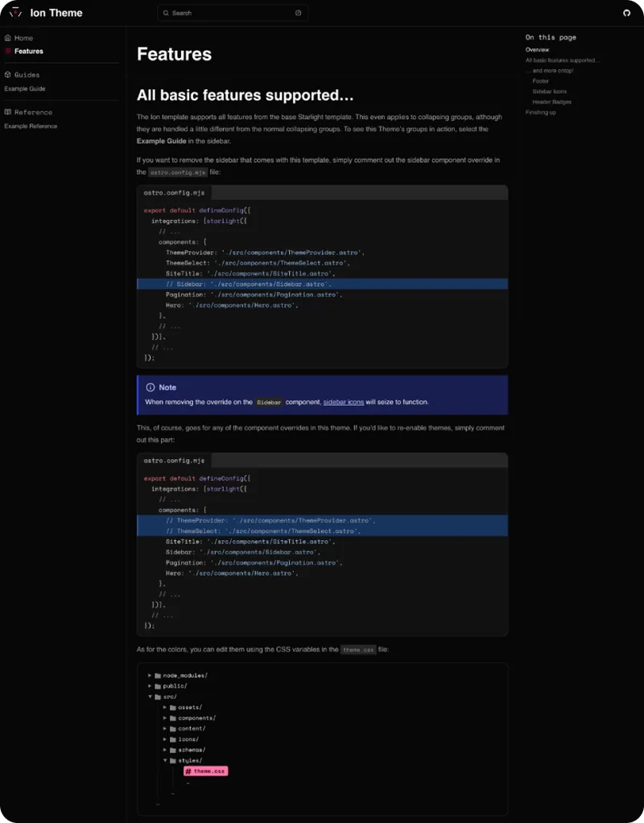Jump to Header Badges in page outline

[552, 101]
